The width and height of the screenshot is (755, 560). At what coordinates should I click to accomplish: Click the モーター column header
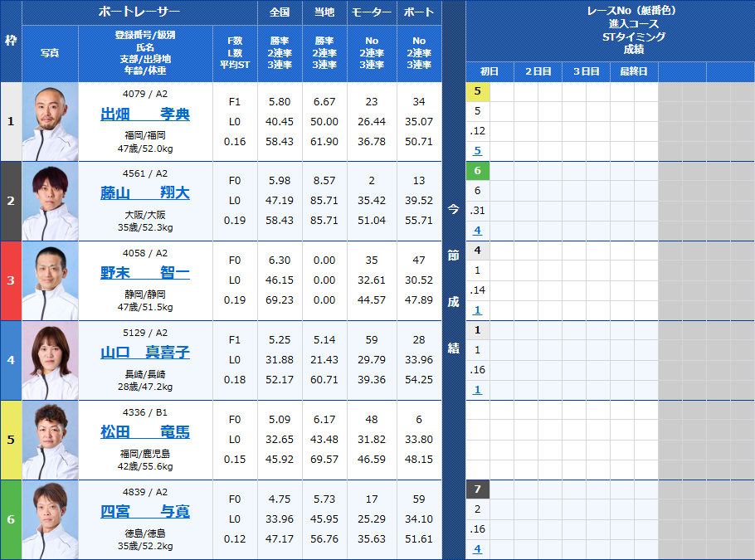coord(371,12)
